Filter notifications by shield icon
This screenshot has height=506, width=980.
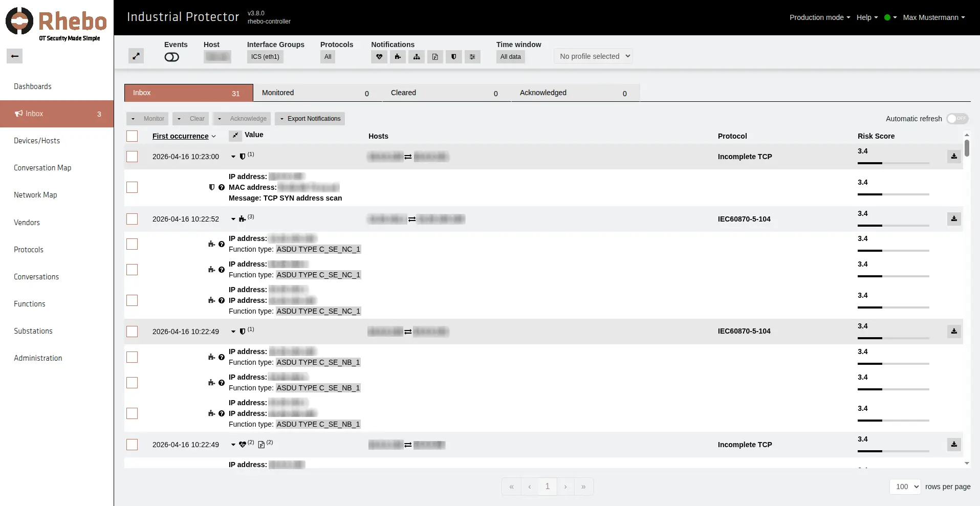tap(453, 57)
